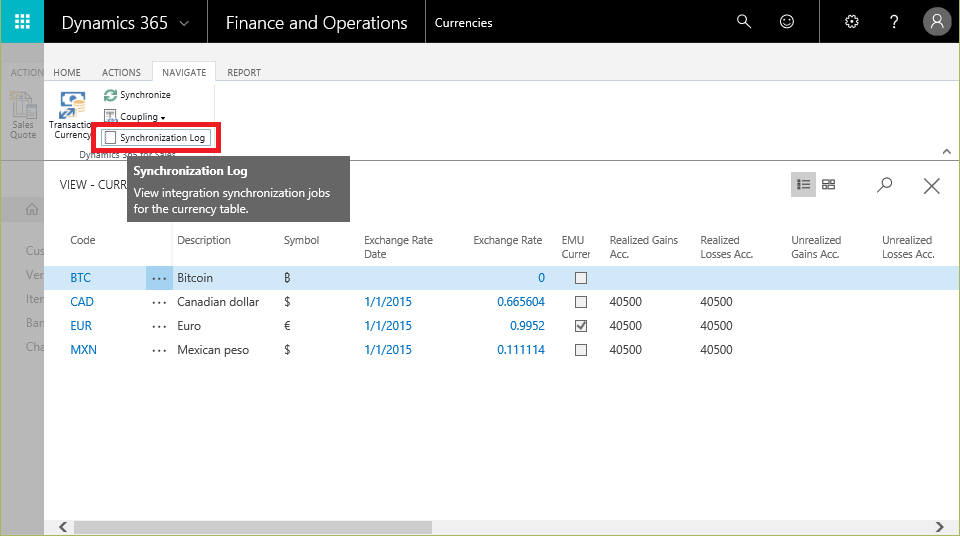Toggle EMU Currency checkbox for BTC
The image size is (960, 536).
point(581,278)
